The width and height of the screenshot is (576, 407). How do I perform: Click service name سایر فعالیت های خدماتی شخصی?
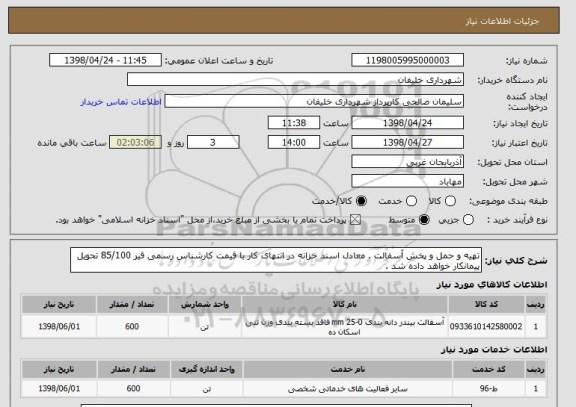[x=348, y=388]
